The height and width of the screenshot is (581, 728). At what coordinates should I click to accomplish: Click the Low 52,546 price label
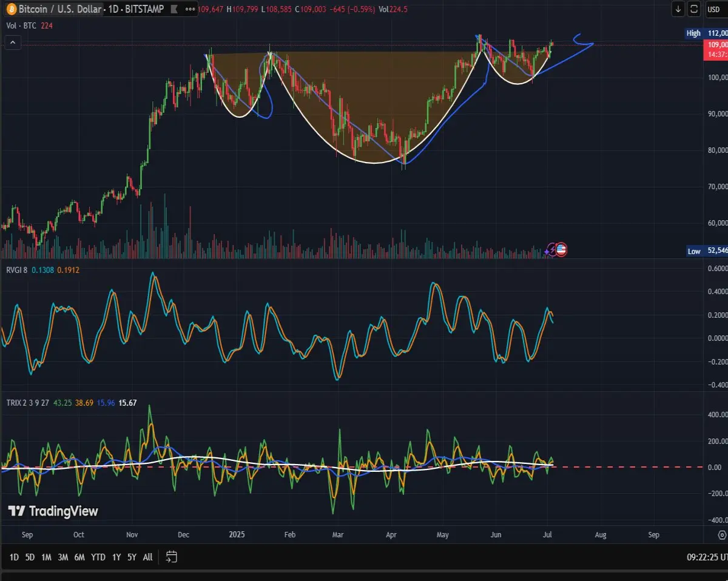click(x=707, y=251)
